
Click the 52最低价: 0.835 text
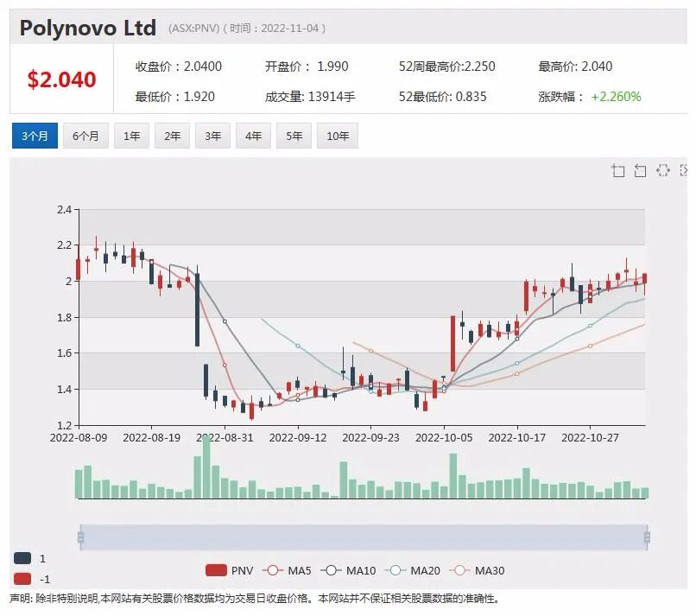coord(442,97)
